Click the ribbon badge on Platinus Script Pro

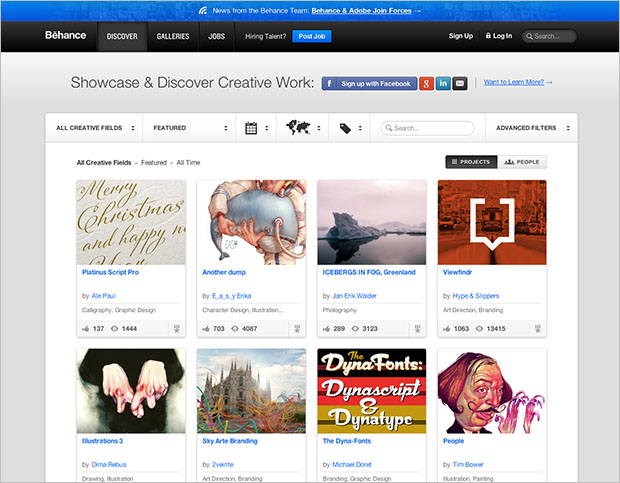click(177, 329)
